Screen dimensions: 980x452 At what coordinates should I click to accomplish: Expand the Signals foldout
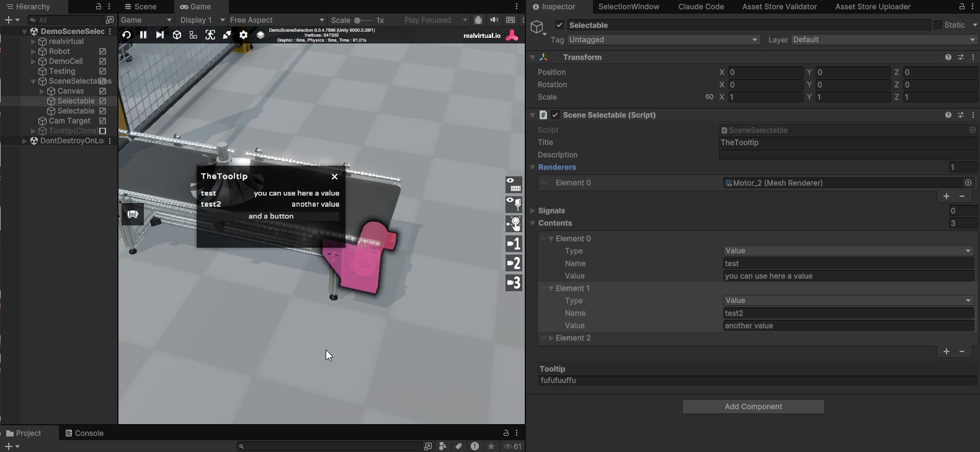[533, 211]
